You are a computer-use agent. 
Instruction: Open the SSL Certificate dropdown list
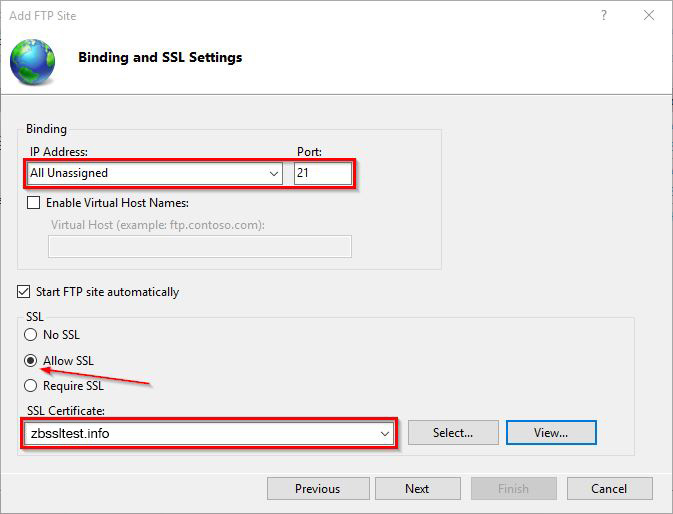click(385, 433)
